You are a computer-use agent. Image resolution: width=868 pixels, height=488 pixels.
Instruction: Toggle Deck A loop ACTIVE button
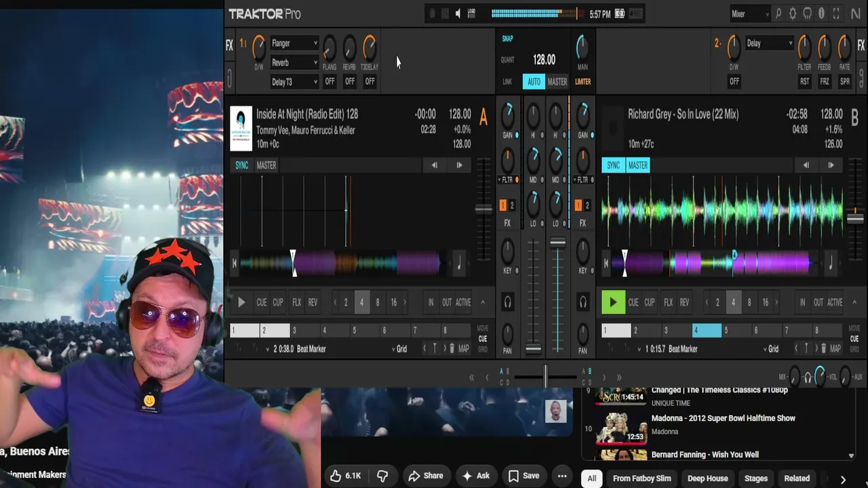[463, 302]
